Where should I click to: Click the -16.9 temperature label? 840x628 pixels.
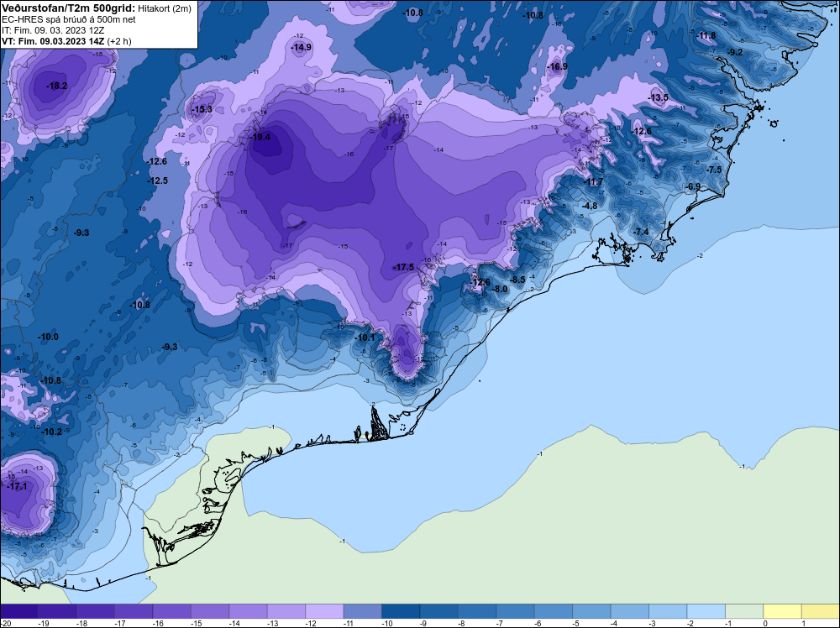558,66
